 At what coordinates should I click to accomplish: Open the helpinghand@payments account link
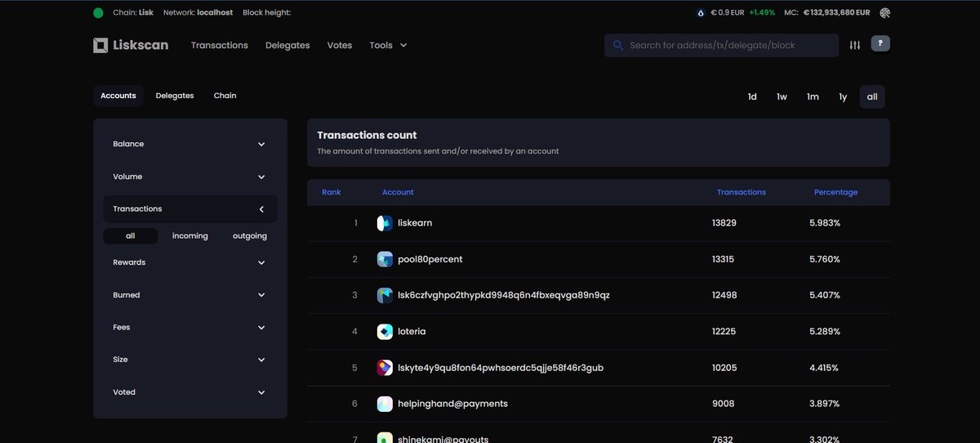[453, 404]
